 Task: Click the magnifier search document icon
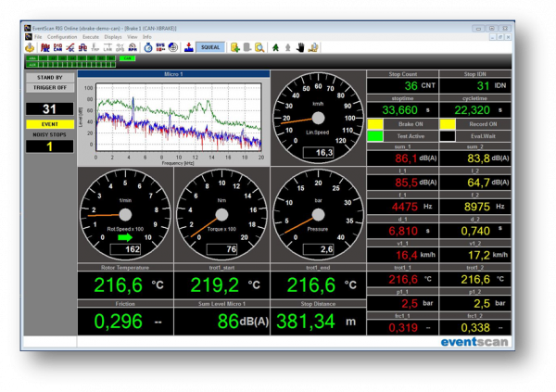tap(259, 46)
